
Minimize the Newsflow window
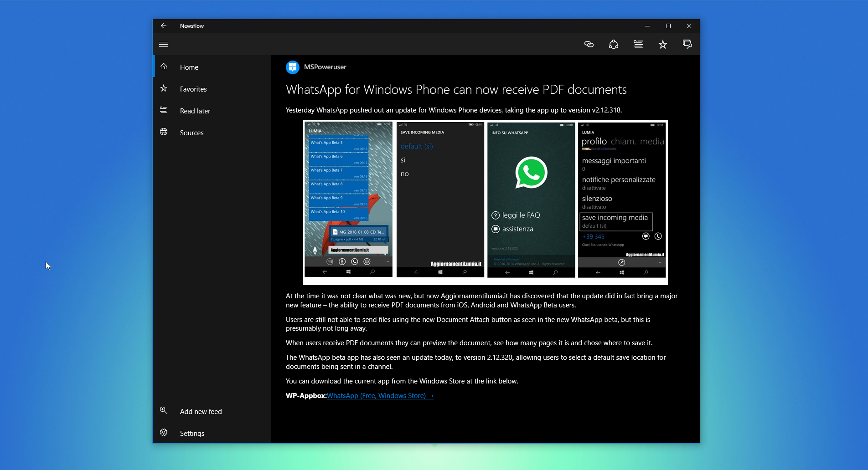click(647, 26)
